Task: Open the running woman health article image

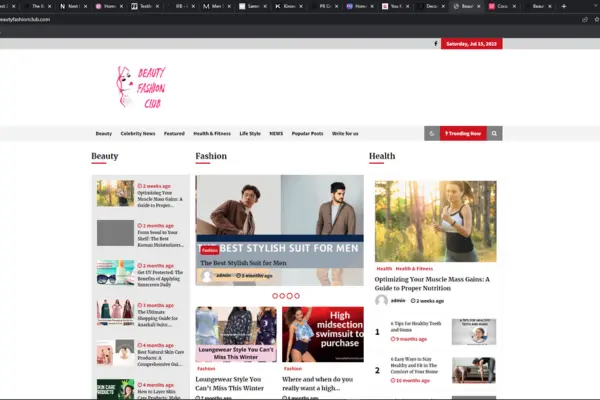Action: point(435,221)
